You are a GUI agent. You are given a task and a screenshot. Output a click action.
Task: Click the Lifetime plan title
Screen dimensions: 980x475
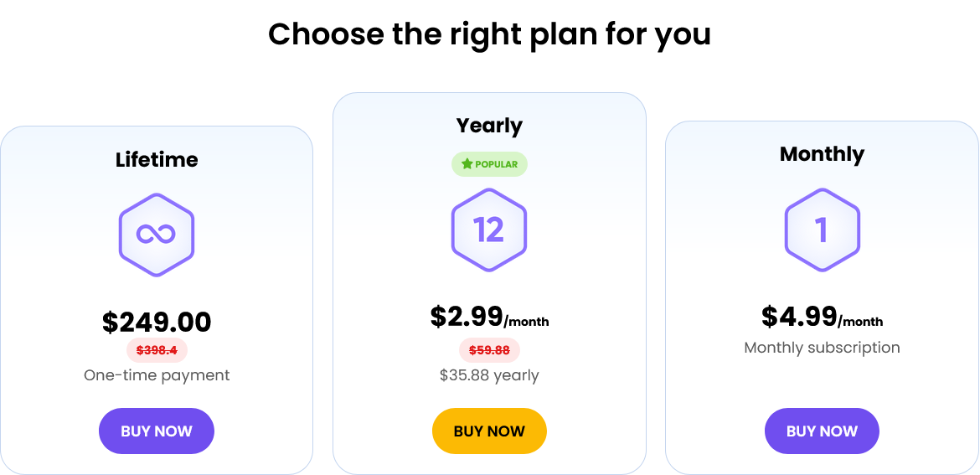pos(157,159)
